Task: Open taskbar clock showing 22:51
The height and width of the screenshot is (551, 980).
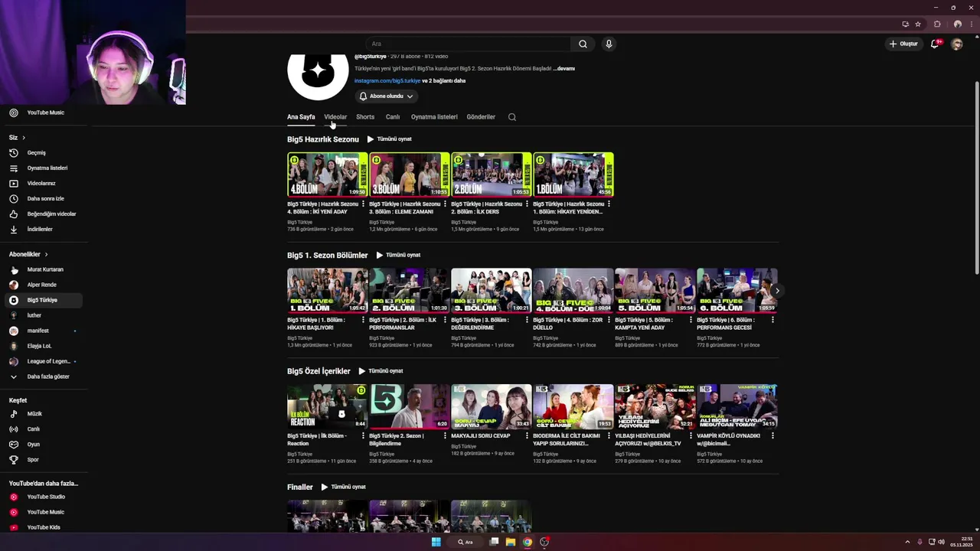Action: [962, 542]
